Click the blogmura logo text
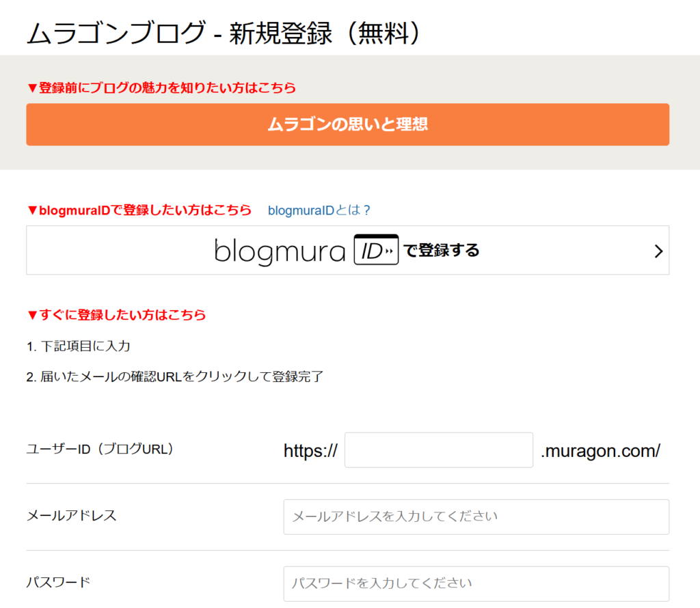The height and width of the screenshot is (608, 700). [280, 251]
